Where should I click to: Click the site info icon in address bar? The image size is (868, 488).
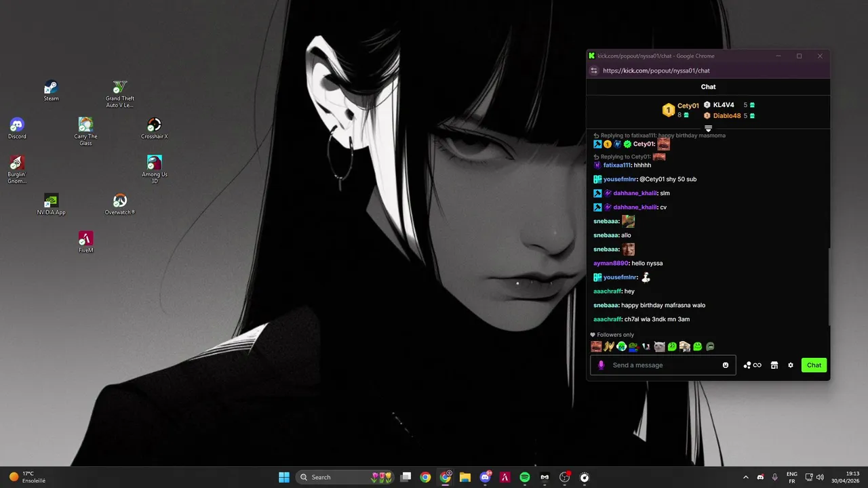coord(594,70)
